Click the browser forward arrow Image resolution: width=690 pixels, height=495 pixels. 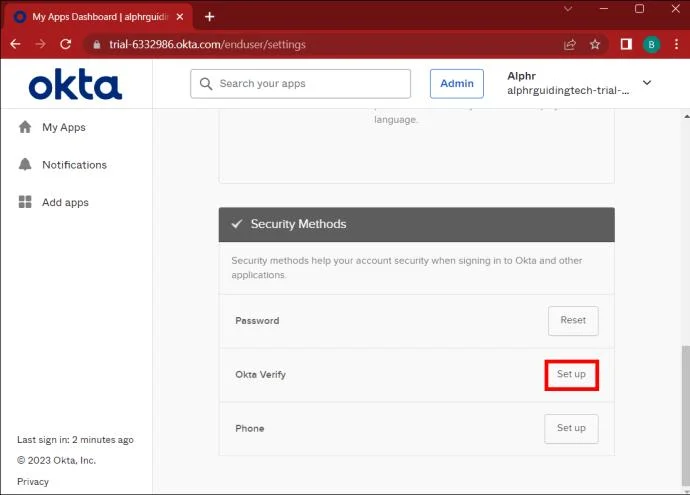tap(40, 44)
